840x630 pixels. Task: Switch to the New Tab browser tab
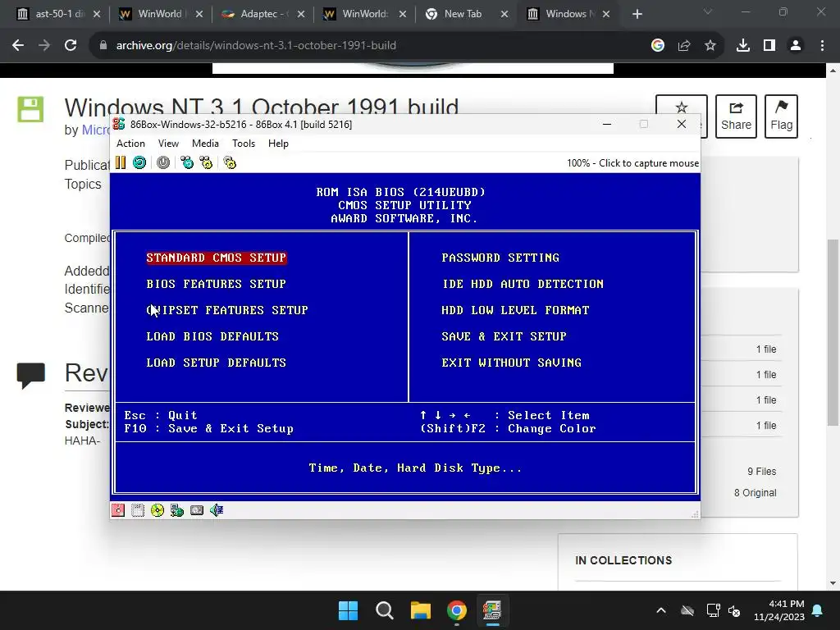[x=463, y=14]
